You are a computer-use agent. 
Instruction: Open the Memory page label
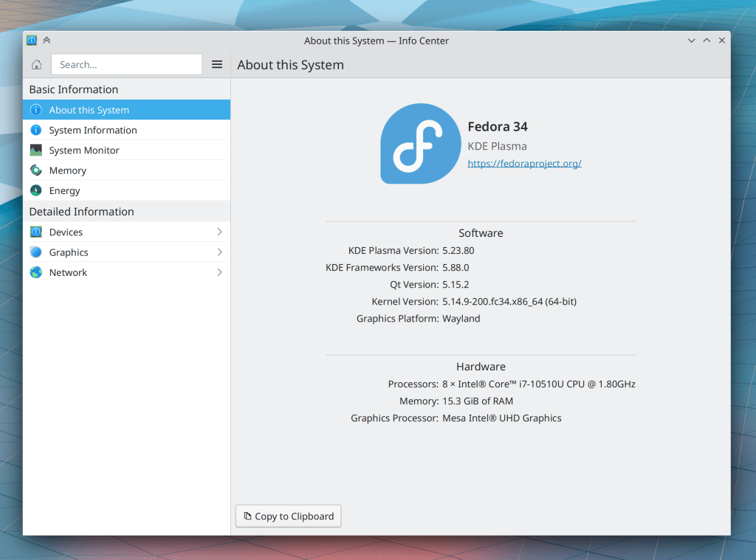coord(68,170)
